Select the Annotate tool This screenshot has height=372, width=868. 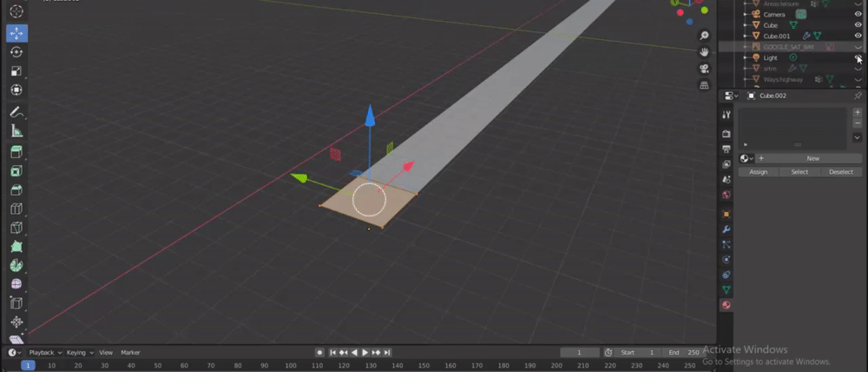click(x=16, y=112)
